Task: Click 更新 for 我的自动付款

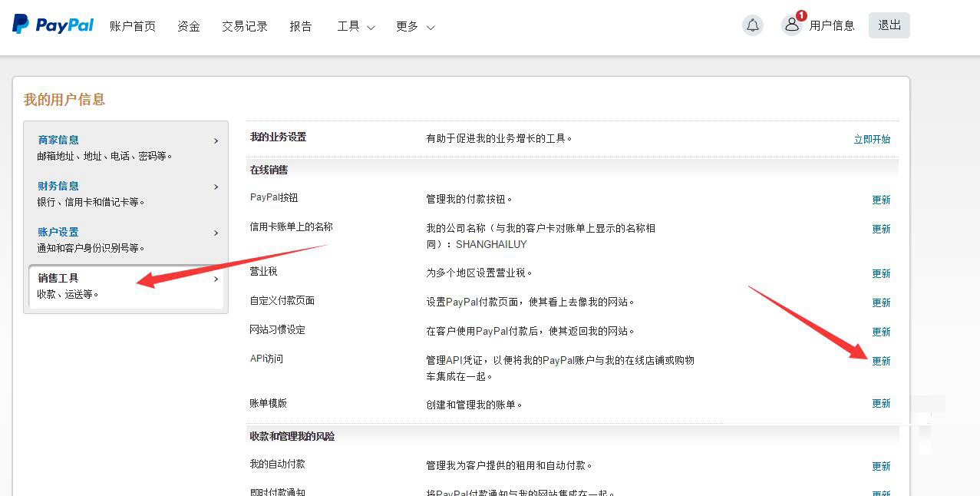Action: pos(881,466)
